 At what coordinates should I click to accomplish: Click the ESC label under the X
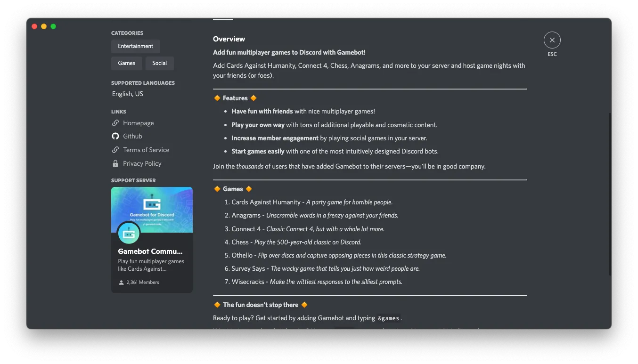552,54
